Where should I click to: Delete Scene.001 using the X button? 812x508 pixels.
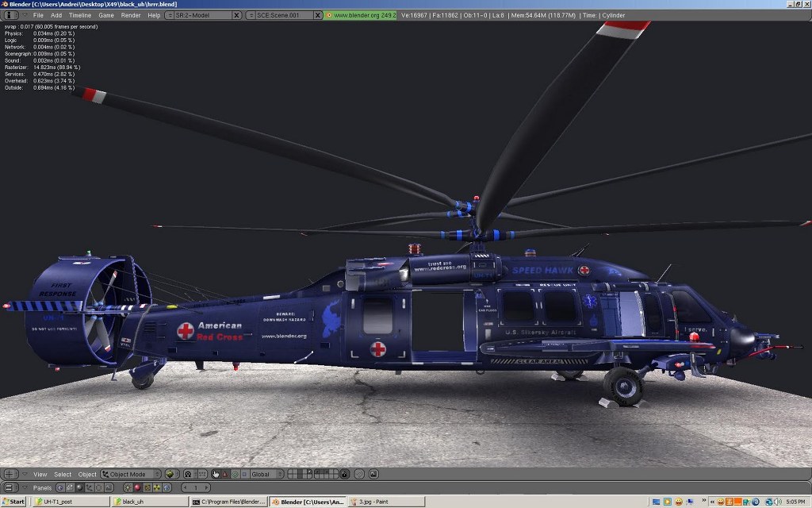(x=318, y=15)
